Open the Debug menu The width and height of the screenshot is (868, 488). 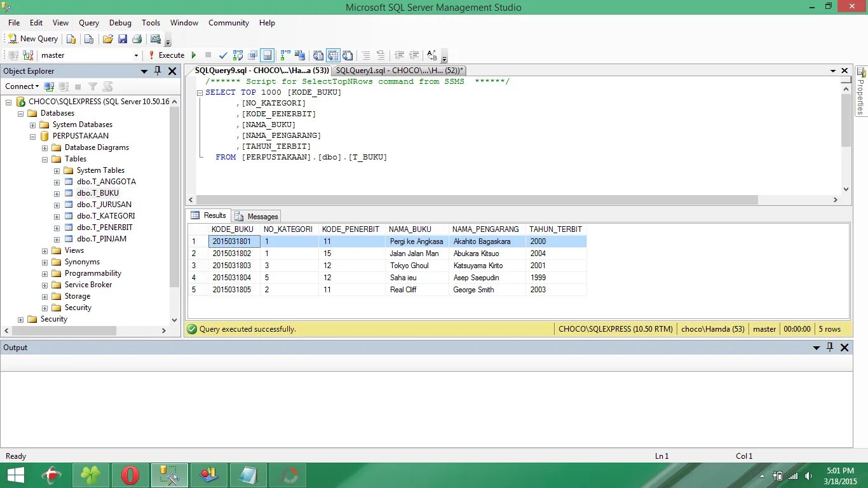pos(120,23)
